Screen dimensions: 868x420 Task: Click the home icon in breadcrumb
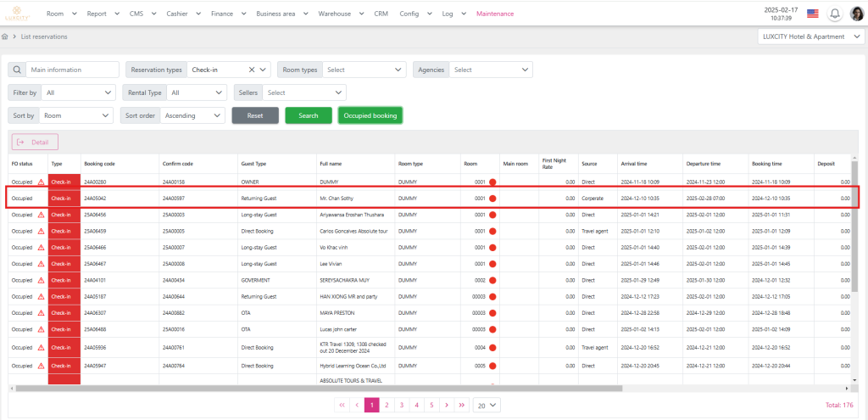click(x=5, y=37)
